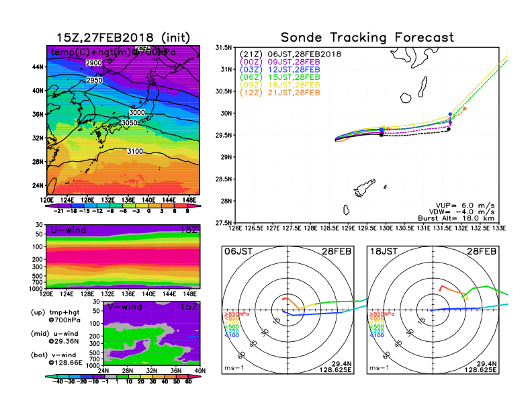Image resolution: width=532 pixels, height=411 pixels.
Task: Click the '133E' longitude label on track map
Action: coord(498,228)
